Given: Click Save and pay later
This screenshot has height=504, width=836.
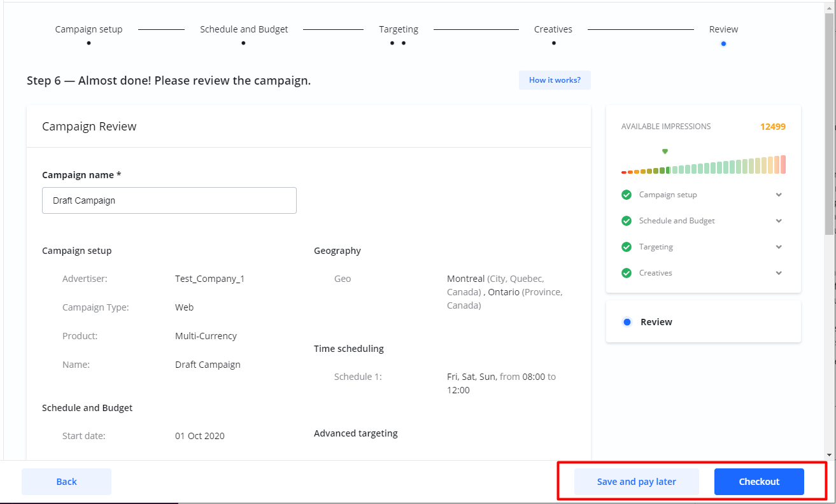Looking at the screenshot, I should pyautogui.click(x=636, y=482).
